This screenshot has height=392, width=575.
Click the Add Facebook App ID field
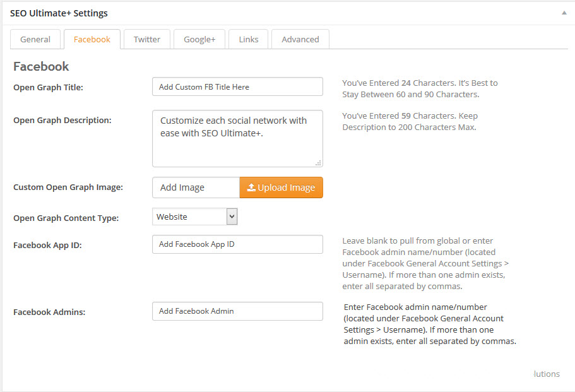[x=237, y=244]
